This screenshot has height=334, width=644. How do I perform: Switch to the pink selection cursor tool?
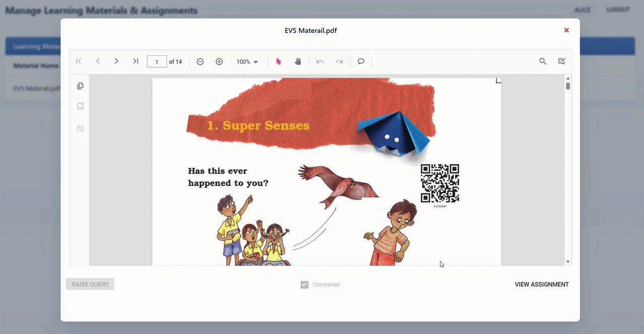click(x=278, y=61)
